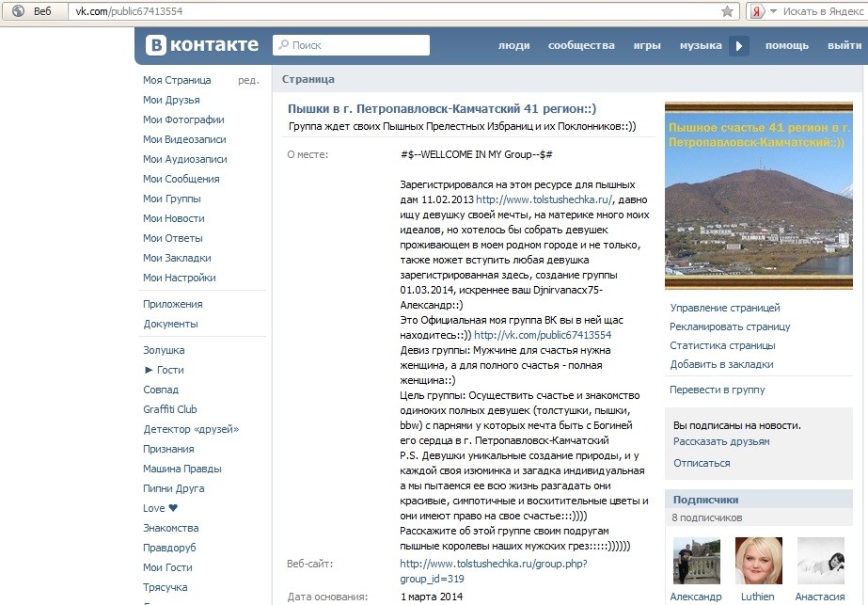Launch the Гости app with arrow icon
The image size is (868, 605).
164,370
